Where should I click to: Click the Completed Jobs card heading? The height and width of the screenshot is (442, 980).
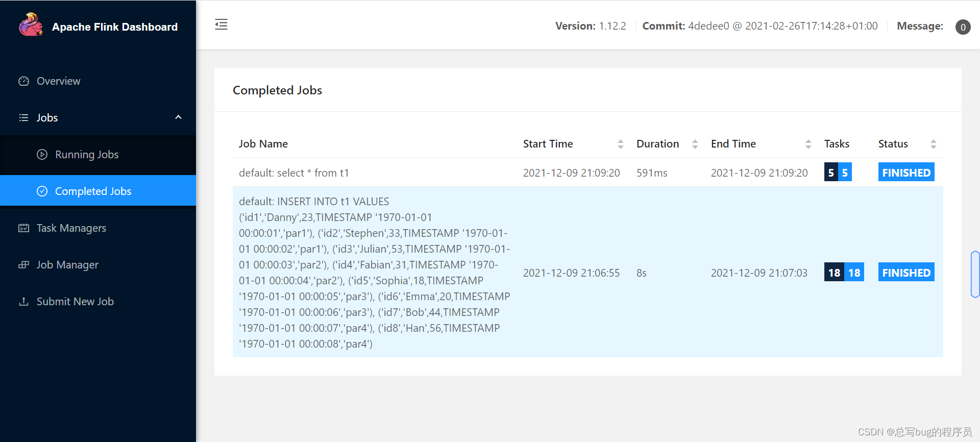point(278,90)
